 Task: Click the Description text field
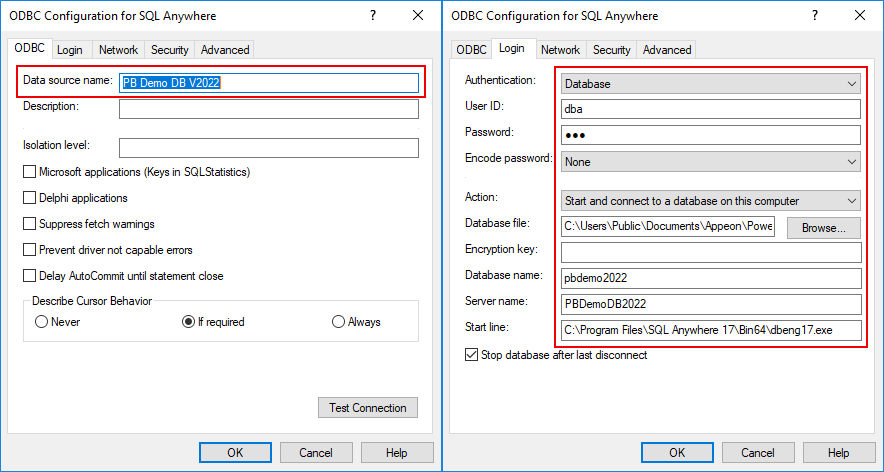pos(268,109)
